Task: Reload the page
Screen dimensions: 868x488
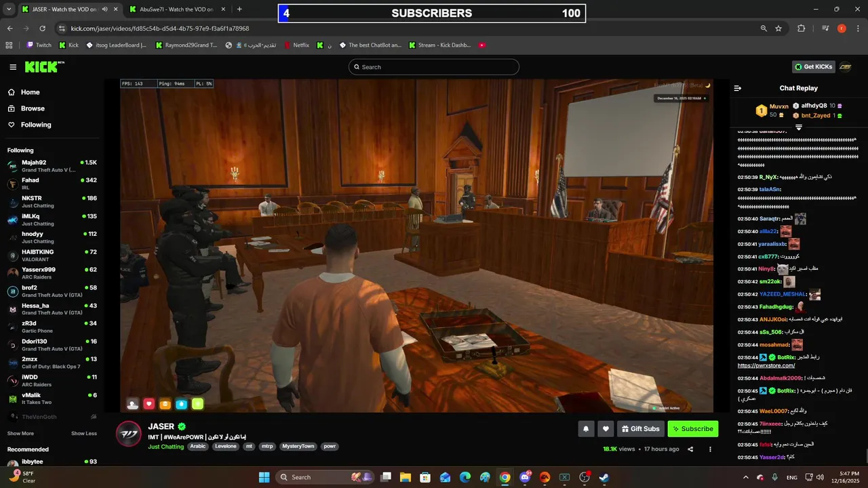Action: [x=43, y=28]
